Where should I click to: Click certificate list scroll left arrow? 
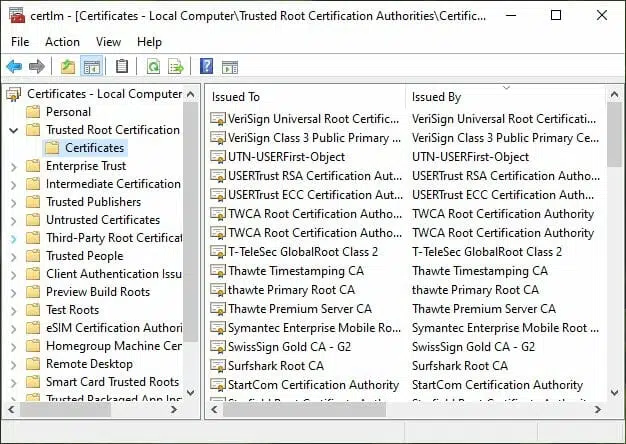(x=215, y=409)
